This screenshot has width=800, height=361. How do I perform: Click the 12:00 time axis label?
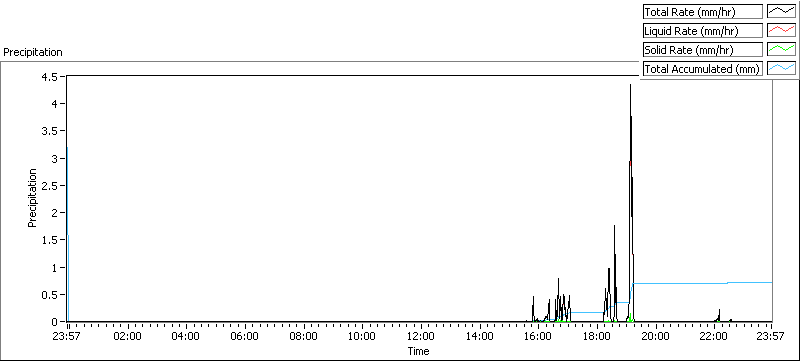pyautogui.click(x=420, y=337)
